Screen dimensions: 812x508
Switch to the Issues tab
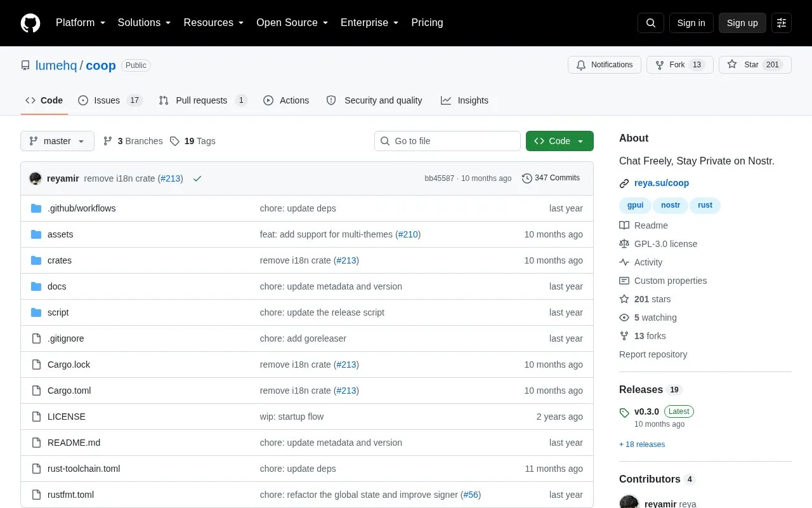(110, 100)
